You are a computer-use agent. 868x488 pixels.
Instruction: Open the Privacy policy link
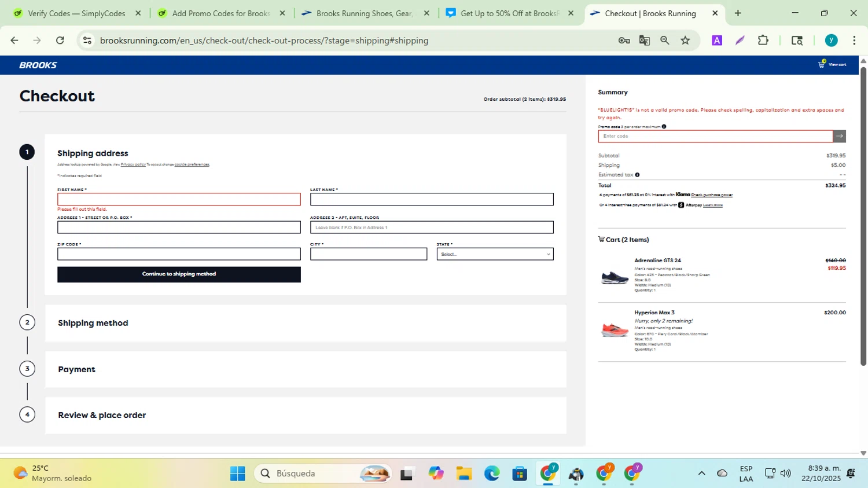tap(133, 164)
